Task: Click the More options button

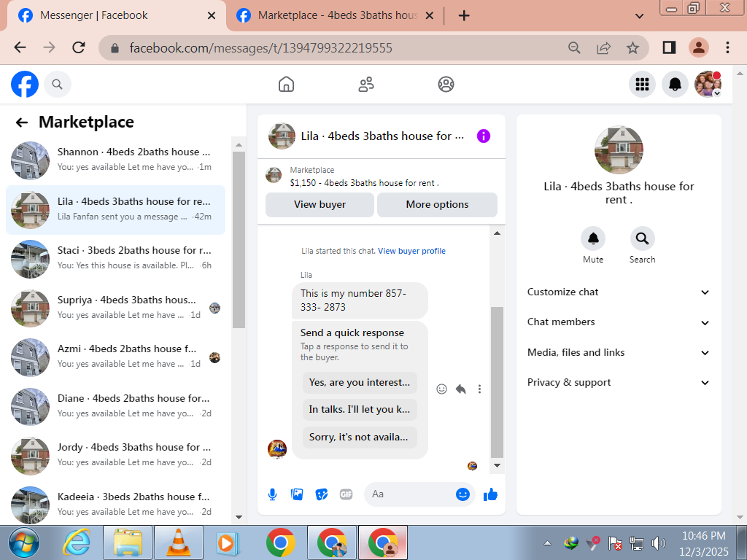Action: (x=437, y=205)
